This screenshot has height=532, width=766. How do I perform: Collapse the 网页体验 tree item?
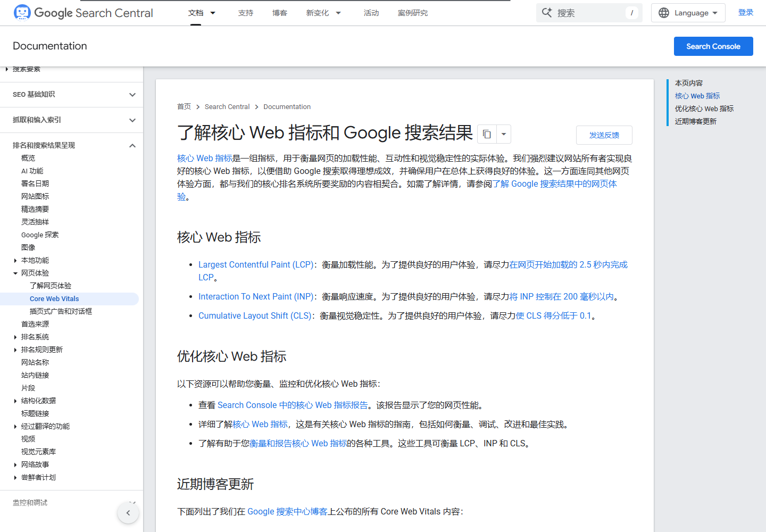[x=15, y=273]
